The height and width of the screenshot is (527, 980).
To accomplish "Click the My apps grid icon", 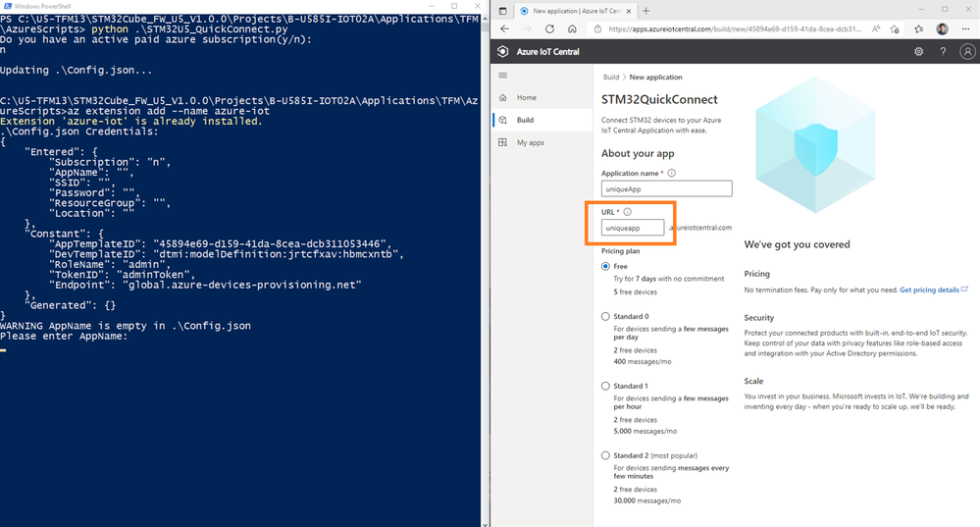I will click(x=502, y=142).
